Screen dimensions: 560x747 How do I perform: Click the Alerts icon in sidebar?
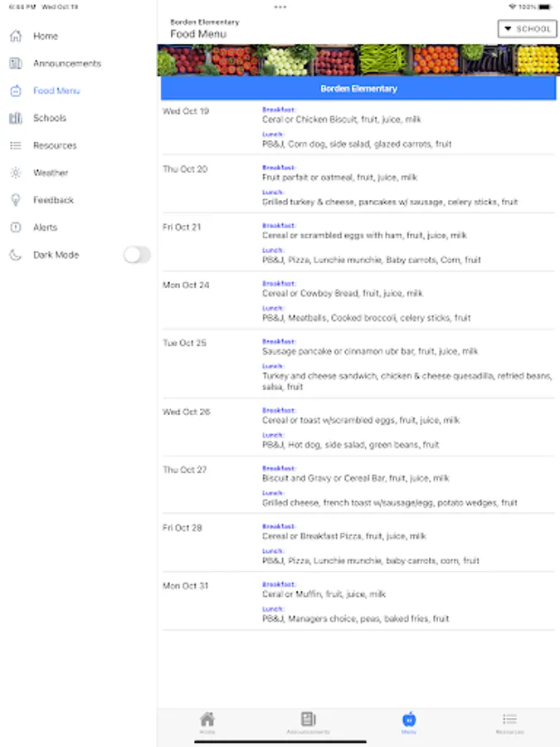(x=15, y=227)
